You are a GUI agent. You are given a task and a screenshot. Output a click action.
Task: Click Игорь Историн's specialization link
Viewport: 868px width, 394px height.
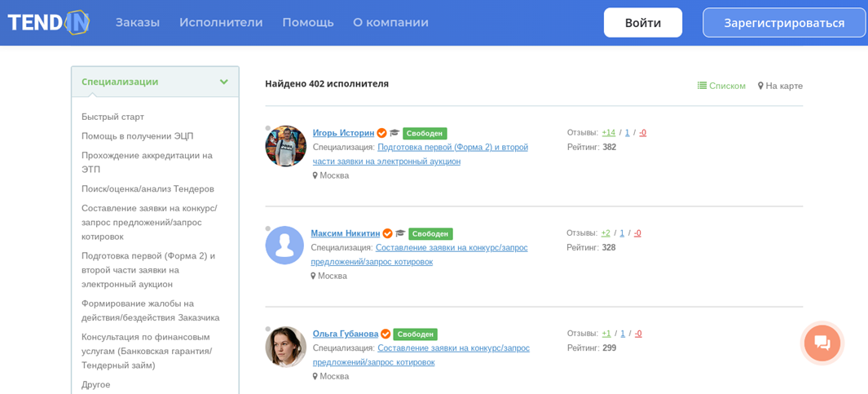(421, 154)
